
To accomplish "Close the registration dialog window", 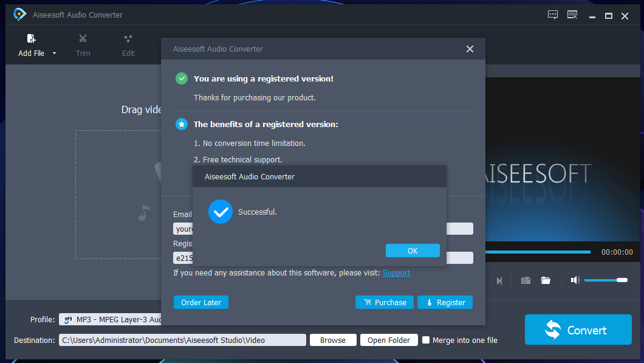I will pyautogui.click(x=470, y=49).
